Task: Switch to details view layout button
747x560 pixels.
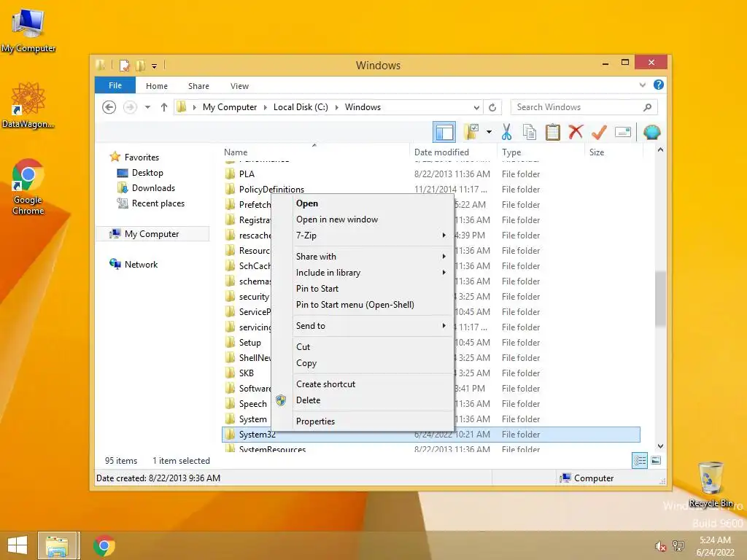Action: point(639,461)
